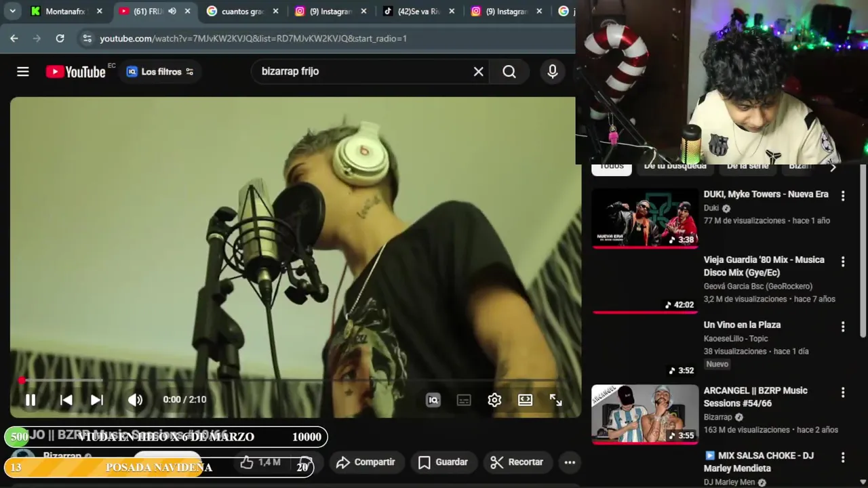Click the 0:00 / 2:10 time display
The image size is (868, 488).
click(x=184, y=400)
